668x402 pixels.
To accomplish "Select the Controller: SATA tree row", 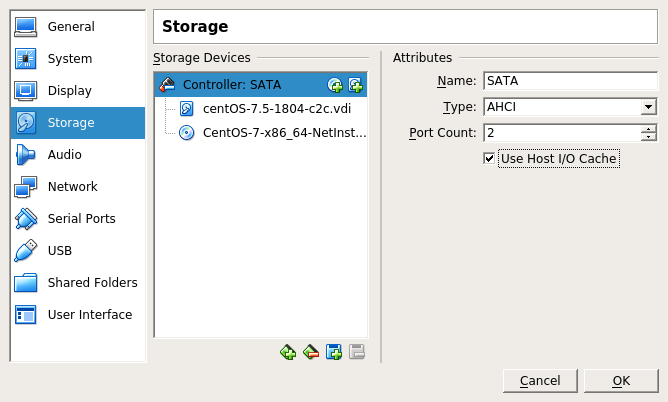I will [x=260, y=85].
